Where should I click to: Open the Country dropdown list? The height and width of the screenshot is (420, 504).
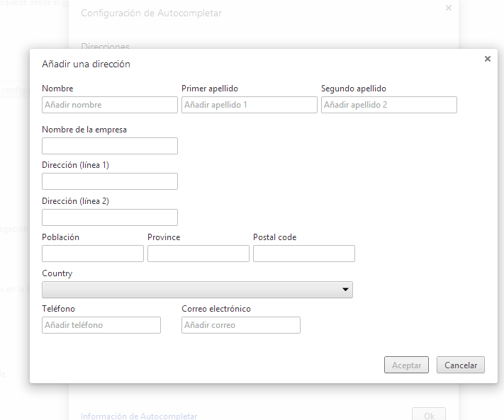click(197, 290)
